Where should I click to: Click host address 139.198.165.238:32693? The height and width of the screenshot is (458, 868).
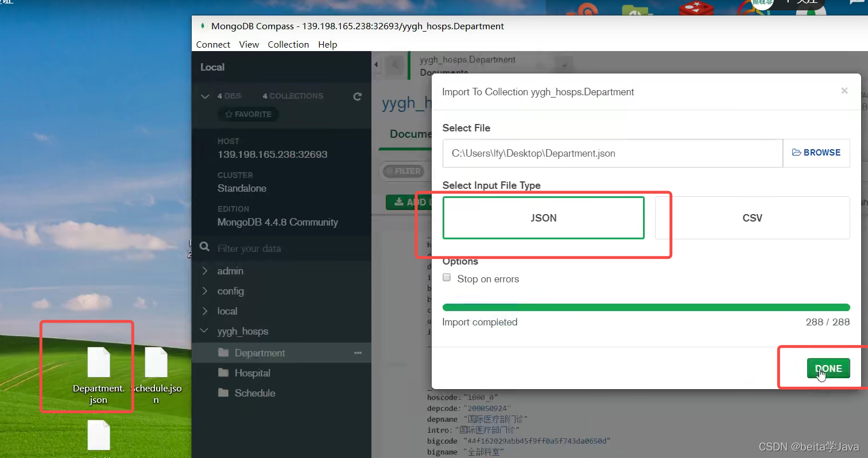click(x=273, y=154)
